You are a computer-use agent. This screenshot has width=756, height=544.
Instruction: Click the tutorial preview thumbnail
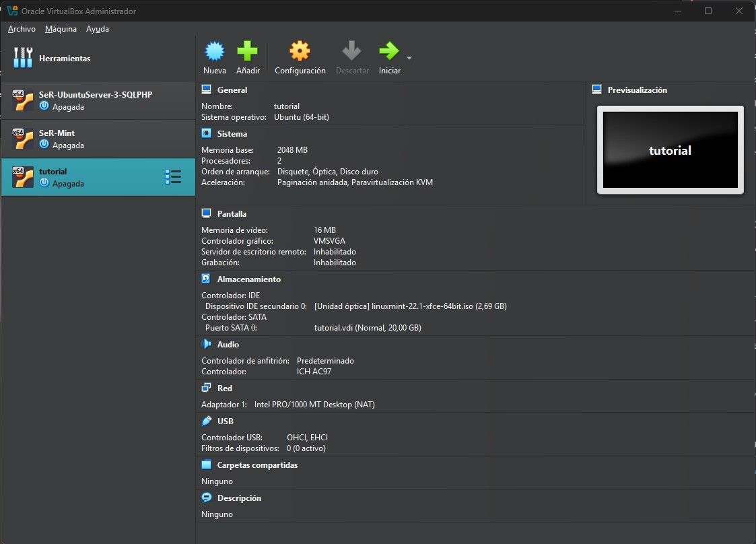(671, 150)
